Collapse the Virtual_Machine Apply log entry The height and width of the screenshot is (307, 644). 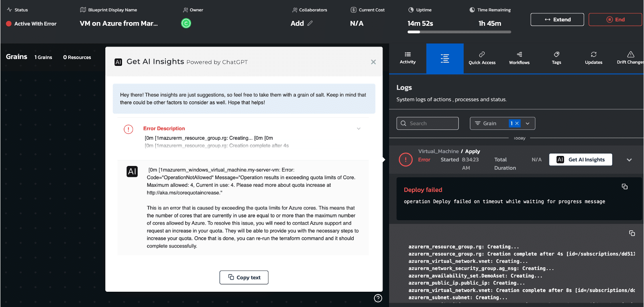[629, 160]
